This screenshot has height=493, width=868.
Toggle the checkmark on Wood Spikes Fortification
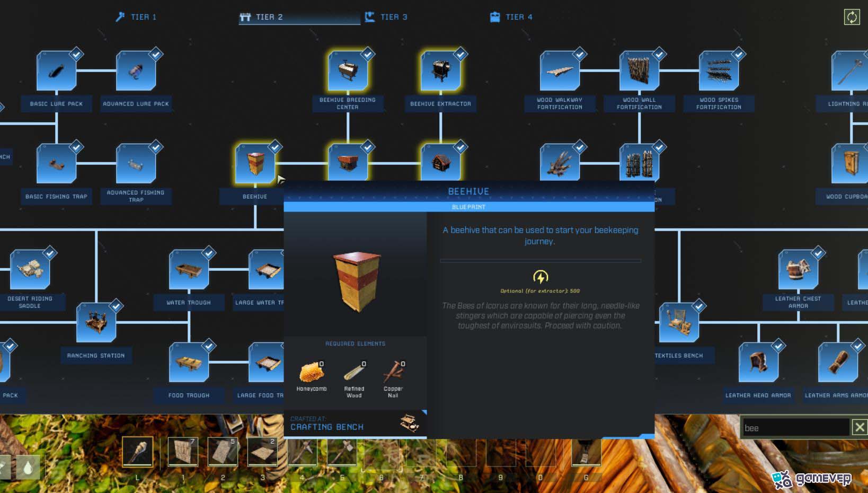739,54
